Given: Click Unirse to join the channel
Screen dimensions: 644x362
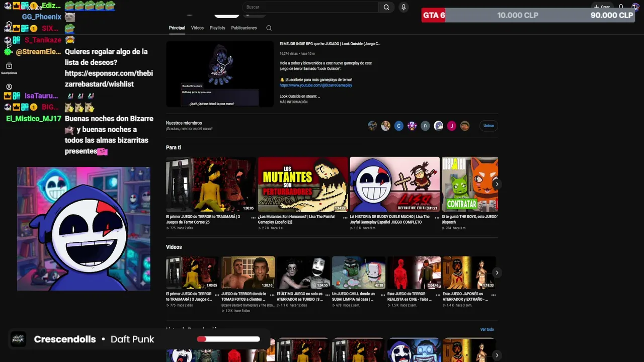Looking at the screenshot, I should click(x=489, y=126).
